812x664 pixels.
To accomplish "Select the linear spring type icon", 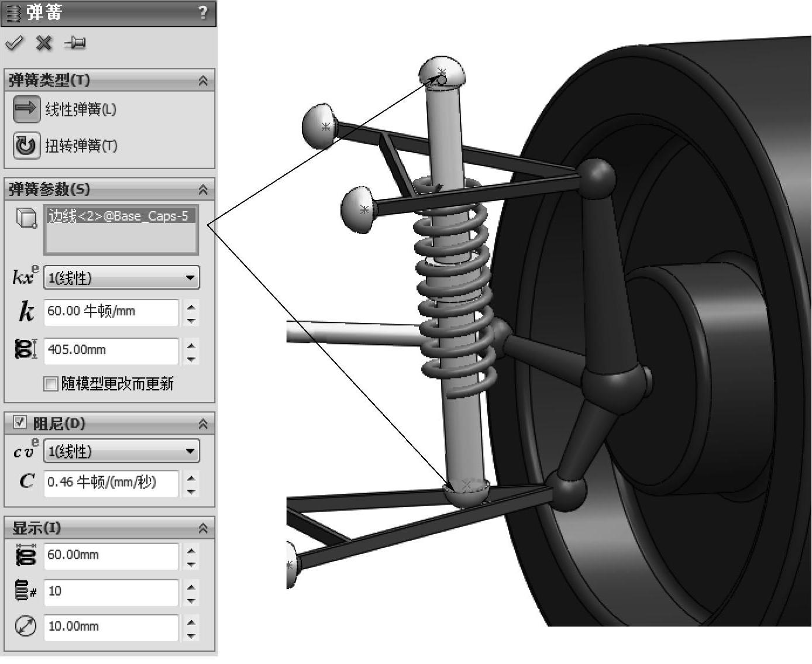I will (x=26, y=109).
